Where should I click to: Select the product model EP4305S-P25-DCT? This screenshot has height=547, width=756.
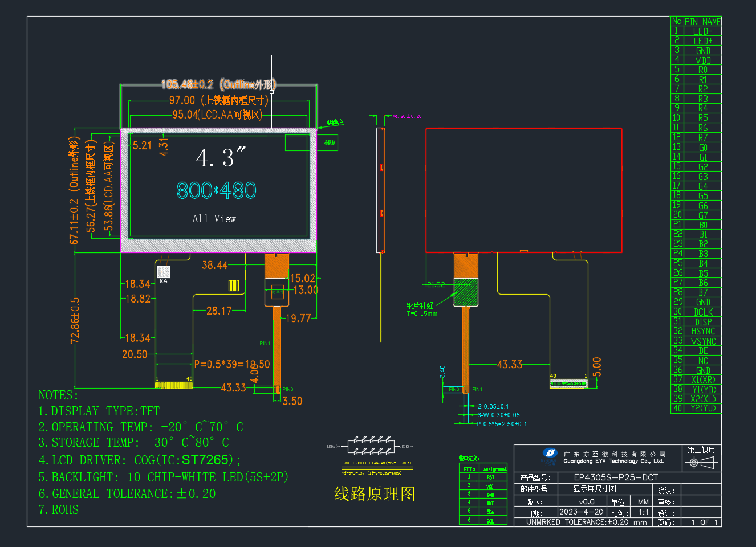click(x=616, y=477)
